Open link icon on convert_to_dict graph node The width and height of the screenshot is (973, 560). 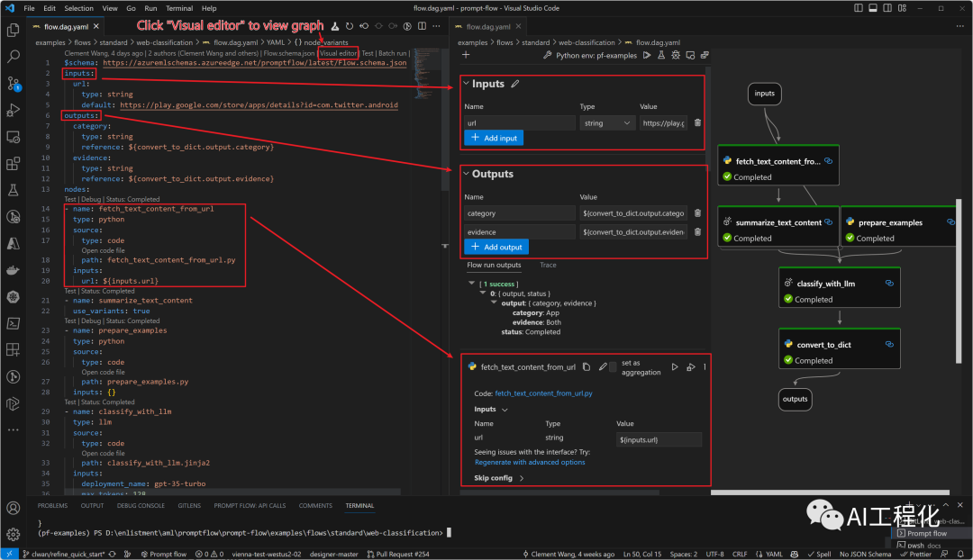(889, 344)
